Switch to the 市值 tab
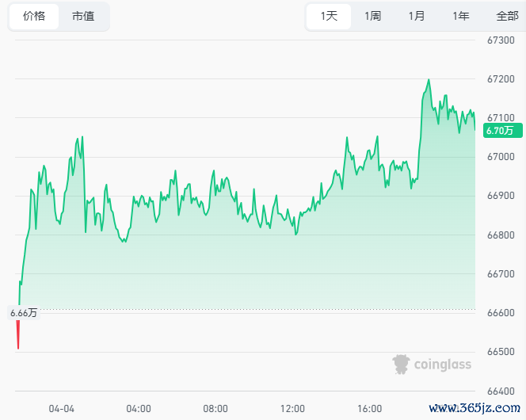The image size is (526, 420). point(83,16)
